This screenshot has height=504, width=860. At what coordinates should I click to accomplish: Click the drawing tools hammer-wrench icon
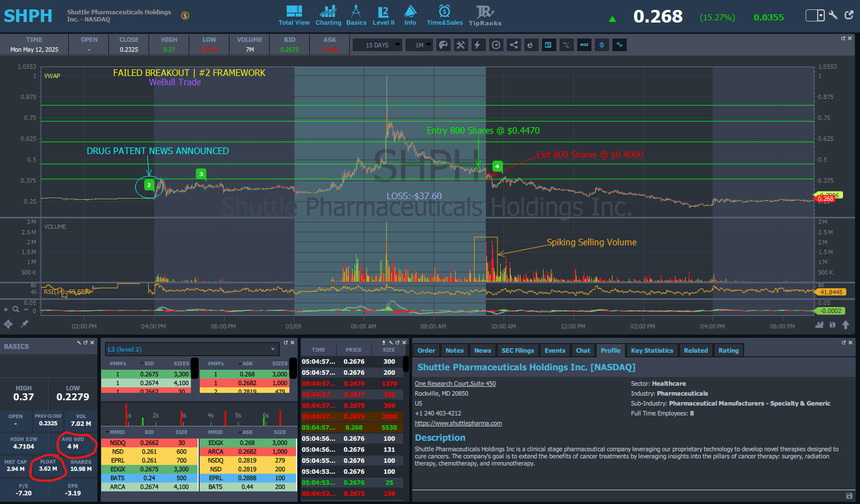point(461,45)
